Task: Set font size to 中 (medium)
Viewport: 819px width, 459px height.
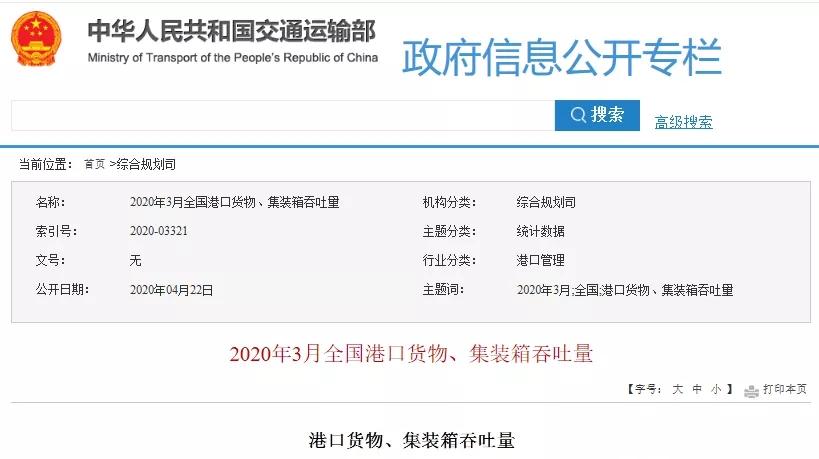Action: [x=697, y=389]
